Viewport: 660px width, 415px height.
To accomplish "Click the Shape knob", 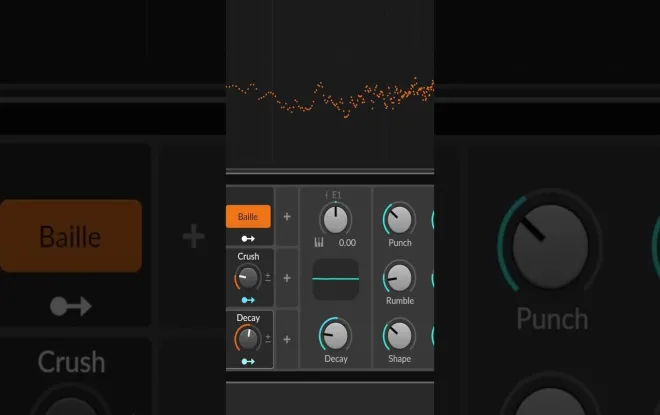I will point(399,335).
